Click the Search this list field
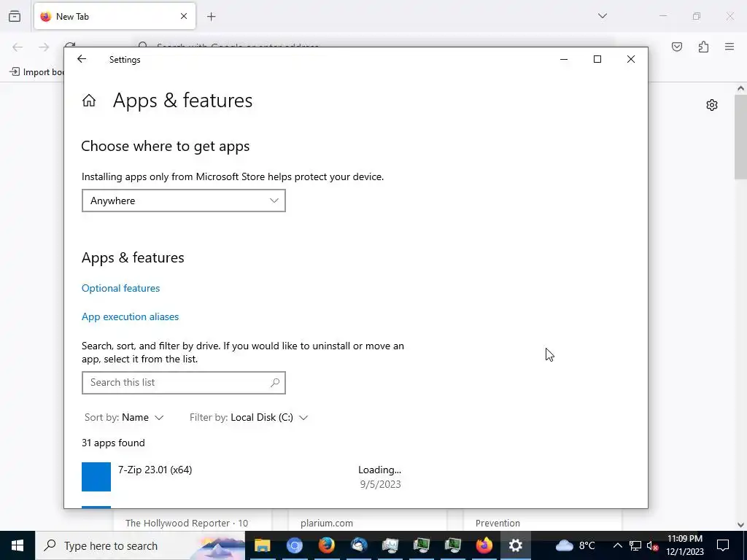Viewport: 747px width, 560px height. [x=183, y=382]
